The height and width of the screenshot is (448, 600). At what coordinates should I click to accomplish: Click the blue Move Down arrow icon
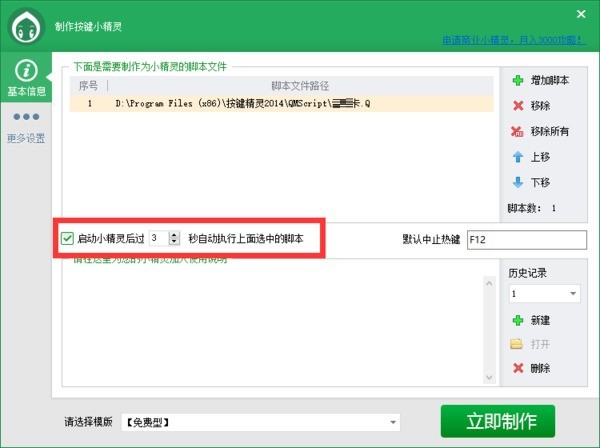(x=517, y=183)
